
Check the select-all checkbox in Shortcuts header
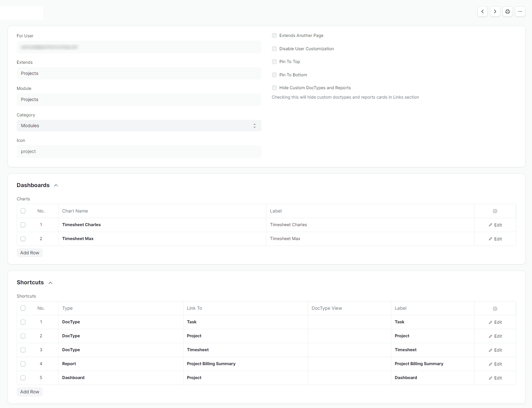(23, 308)
